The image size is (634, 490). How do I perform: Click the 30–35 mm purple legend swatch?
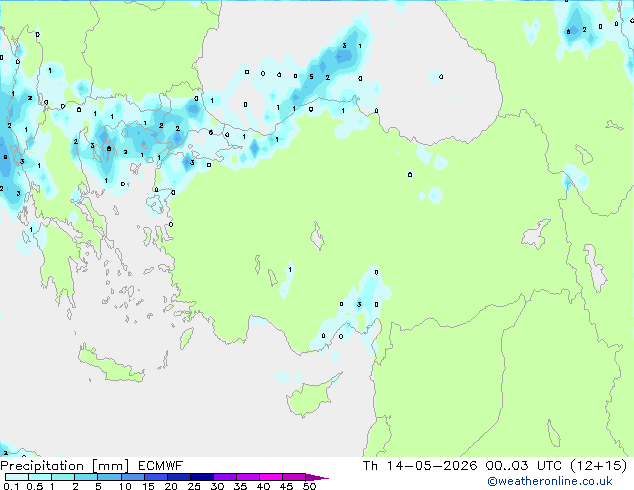click(225, 477)
